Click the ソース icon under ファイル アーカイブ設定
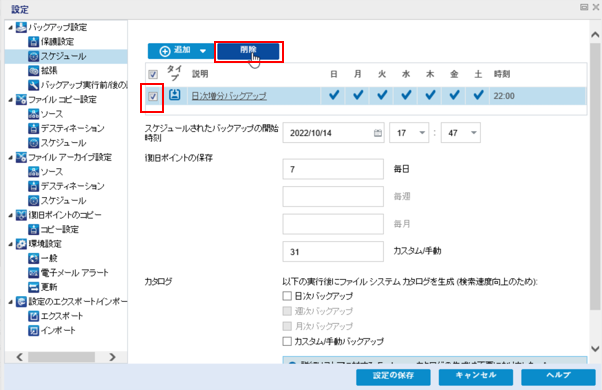The height and width of the screenshot is (390, 602). click(x=34, y=172)
